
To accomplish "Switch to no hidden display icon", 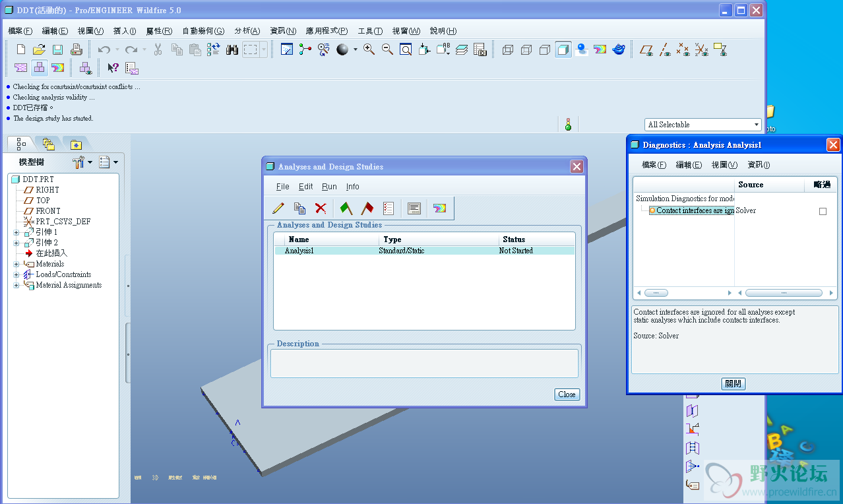I will [x=544, y=49].
